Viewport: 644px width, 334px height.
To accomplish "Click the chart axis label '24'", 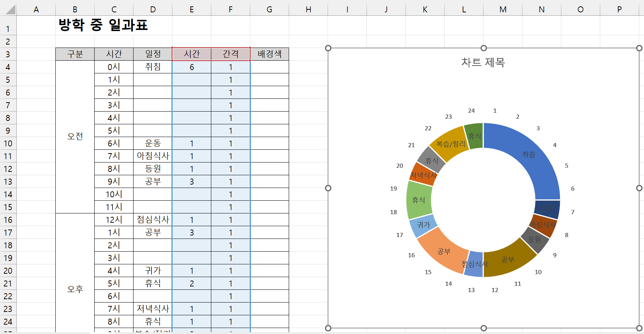I will pos(471,111).
